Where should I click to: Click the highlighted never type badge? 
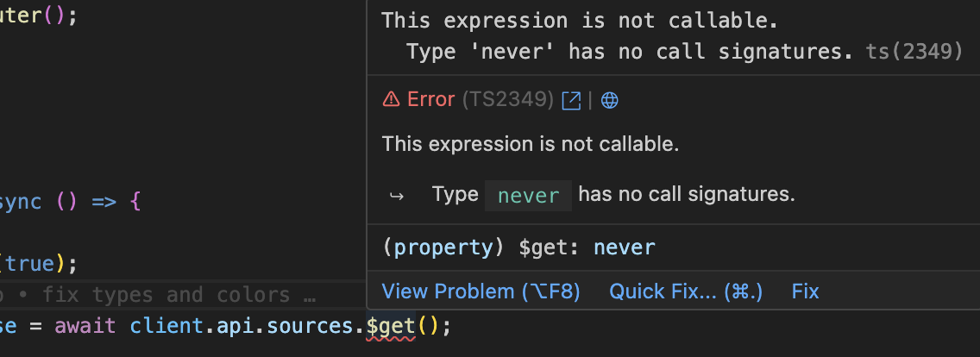[528, 196]
